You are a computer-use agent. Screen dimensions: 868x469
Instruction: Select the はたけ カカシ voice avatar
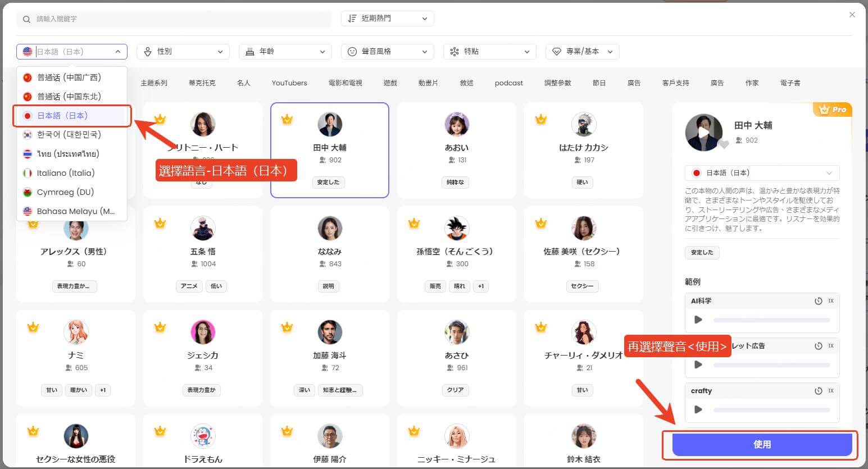584,125
